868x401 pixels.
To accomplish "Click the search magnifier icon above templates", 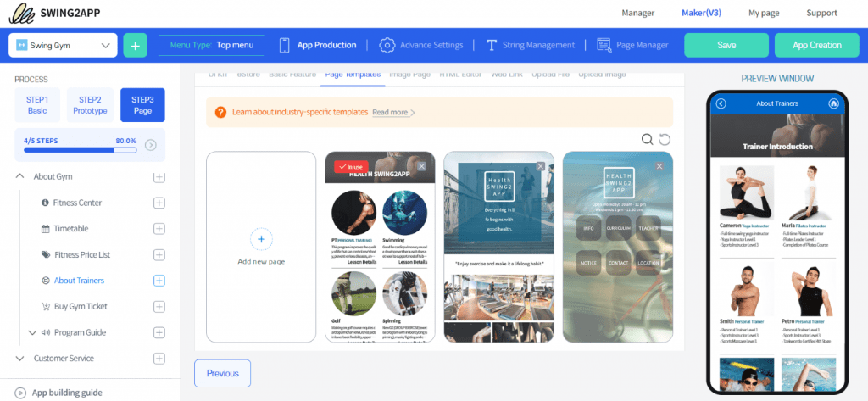I will click(x=647, y=139).
